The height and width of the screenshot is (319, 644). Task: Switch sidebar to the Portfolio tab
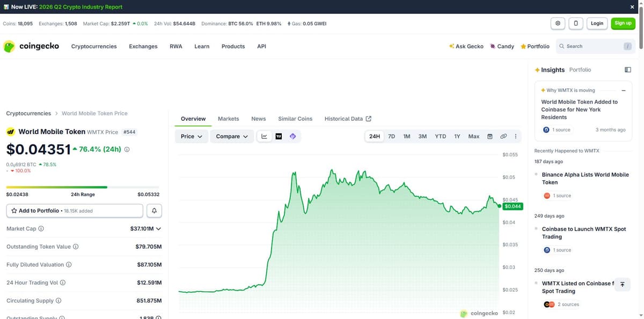pyautogui.click(x=580, y=70)
